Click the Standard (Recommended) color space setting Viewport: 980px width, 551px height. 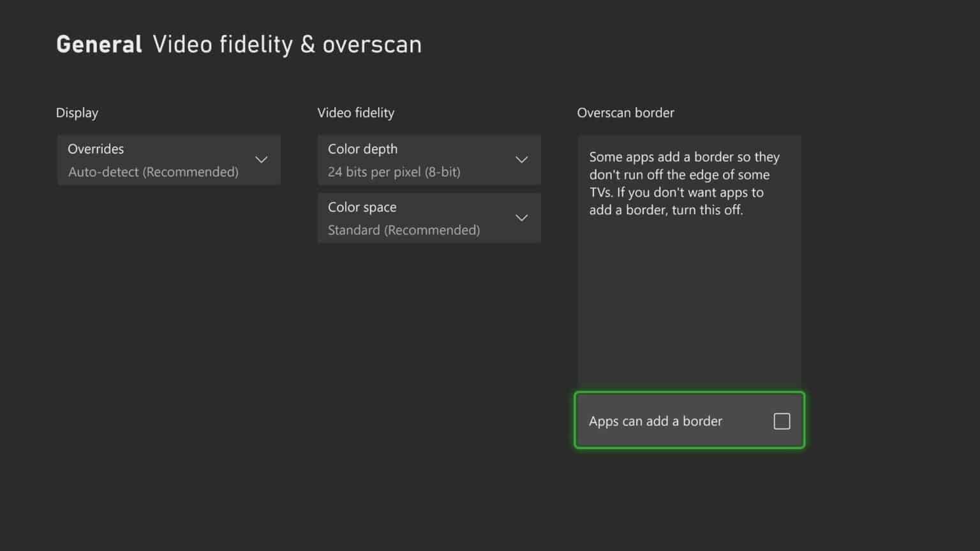pos(404,230)
